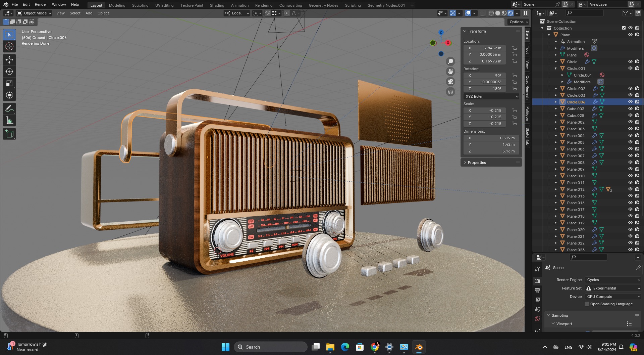Toggle X-ray mode icon

[x=483, y=13]
